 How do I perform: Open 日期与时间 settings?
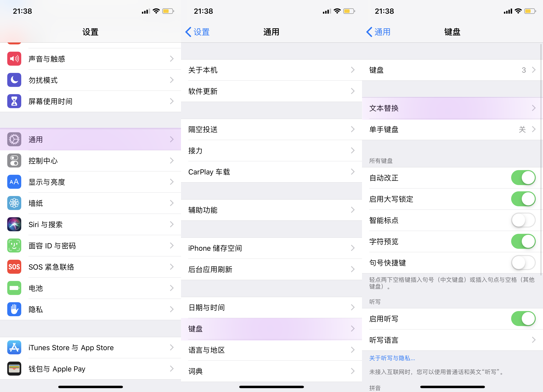tap(272, 308)
